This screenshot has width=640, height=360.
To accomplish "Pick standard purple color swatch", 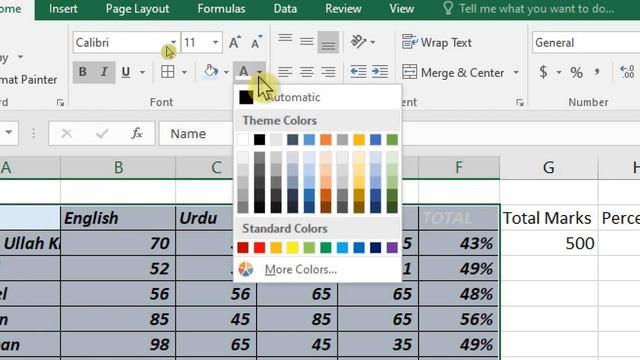I will pyautogui.click(x=392, y=247).
